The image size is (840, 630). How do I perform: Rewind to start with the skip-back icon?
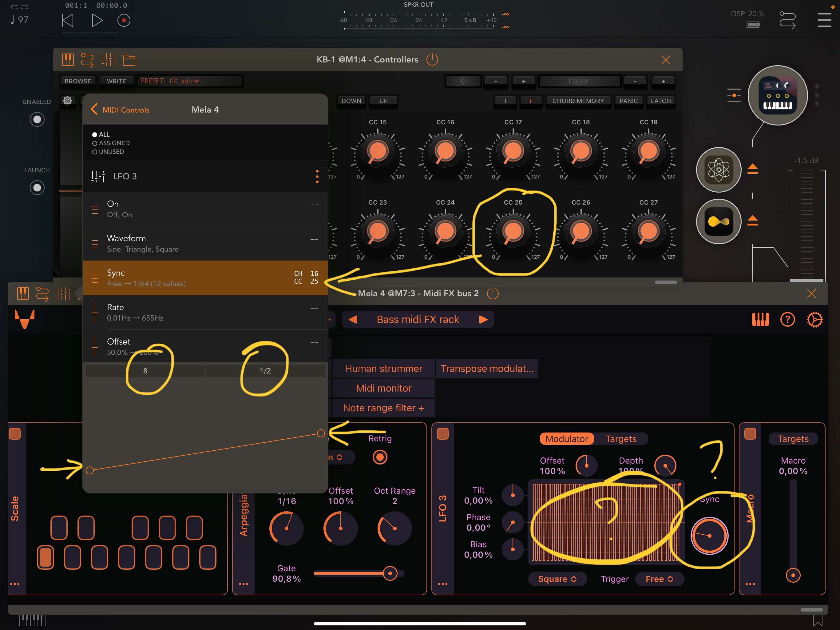coord(68,20)
